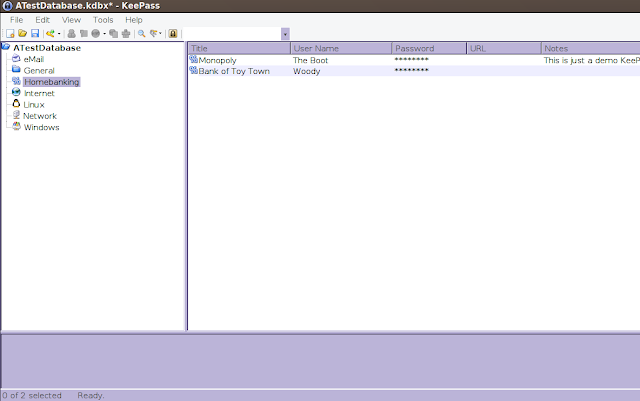The width and height of the screenshot is (640, 401).
Task: Sort entries by Password column header
Action: tap(429, 48)
